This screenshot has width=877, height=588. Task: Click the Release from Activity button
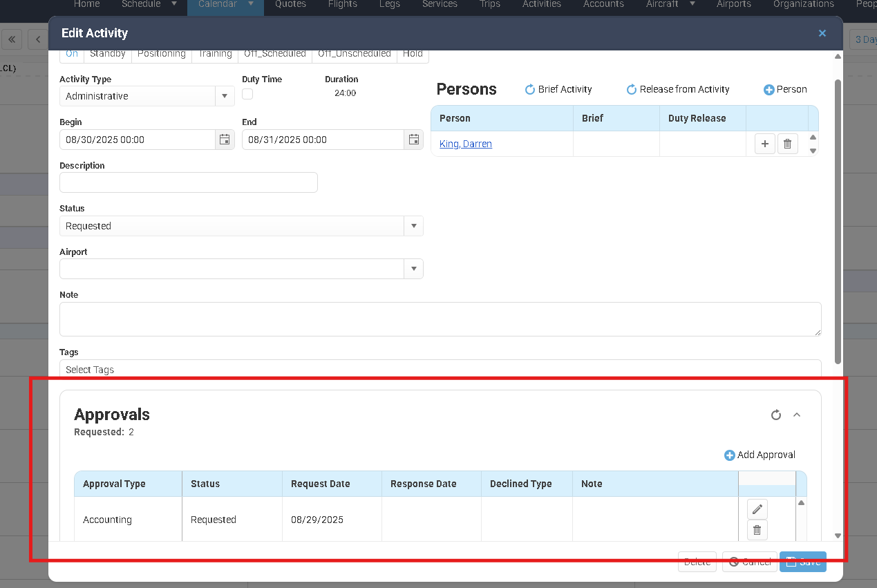pyautogui.click(x=677, y=89)
